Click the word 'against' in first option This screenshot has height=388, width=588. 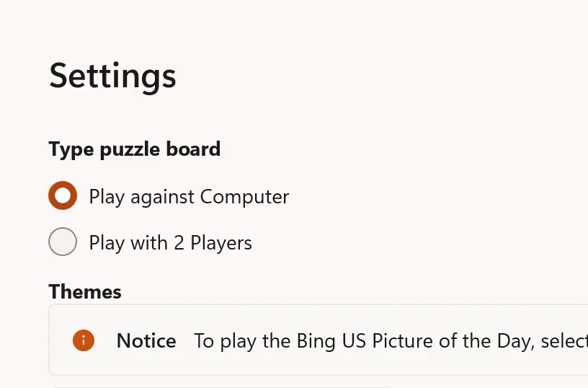pos(168,196)
